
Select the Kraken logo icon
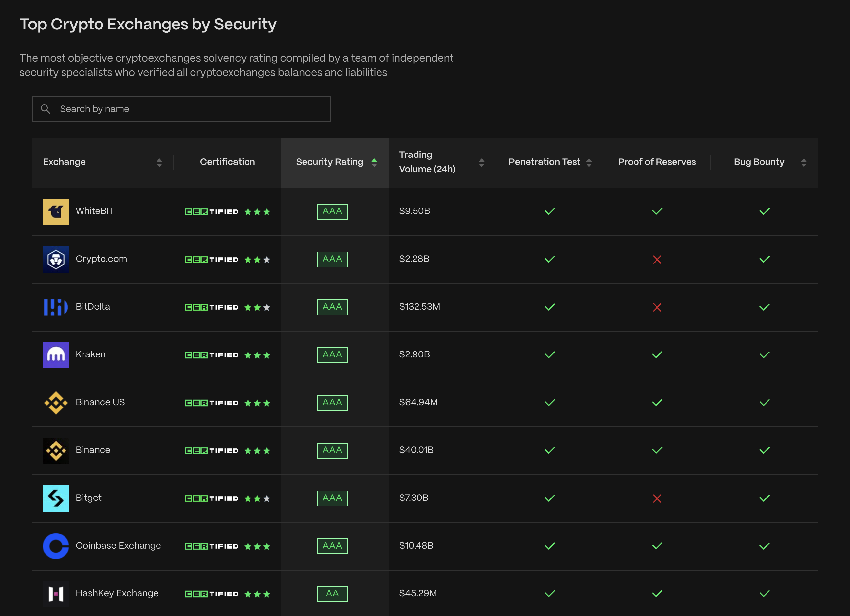click(x=55, y=355)
